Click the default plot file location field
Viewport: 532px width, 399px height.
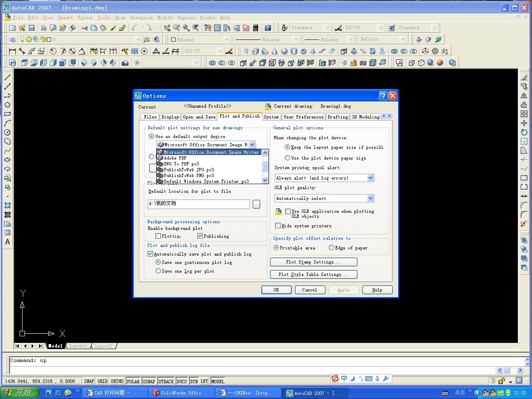tap(199, 204)
